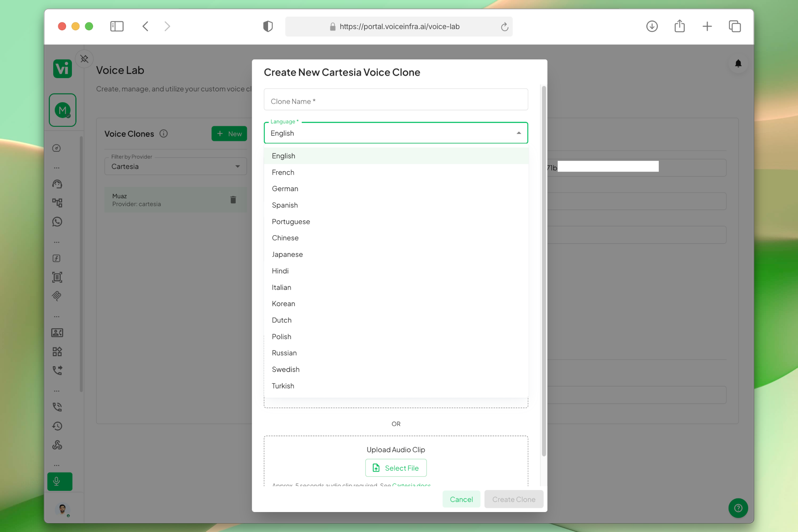Viewport: 798px width, 532px height.
Task: Select Korean as language
Action: pyautogui.click(x=396, y=303)
